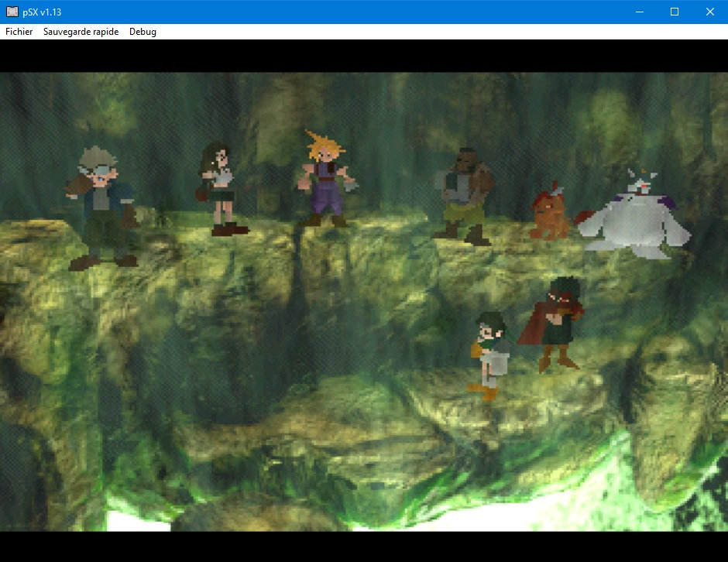728x562 pixels.
Task: Click the grey-haired character with goggles
Action: 101,208
